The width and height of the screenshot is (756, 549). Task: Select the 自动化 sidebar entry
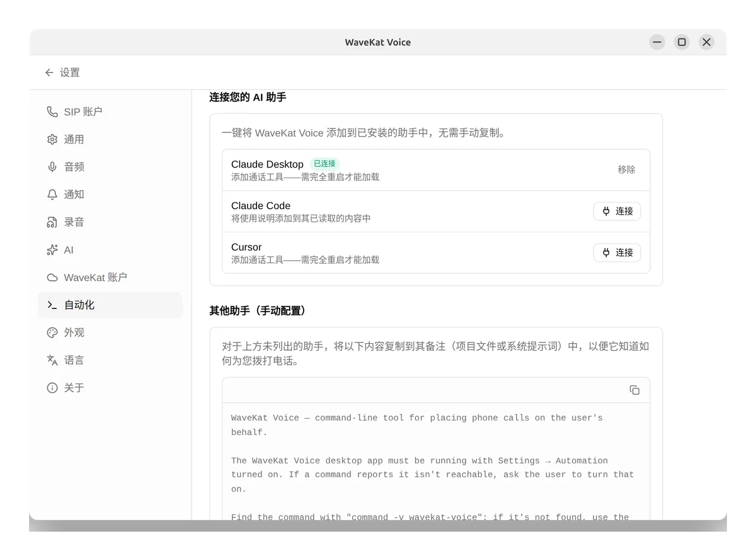tap(110, 305)
